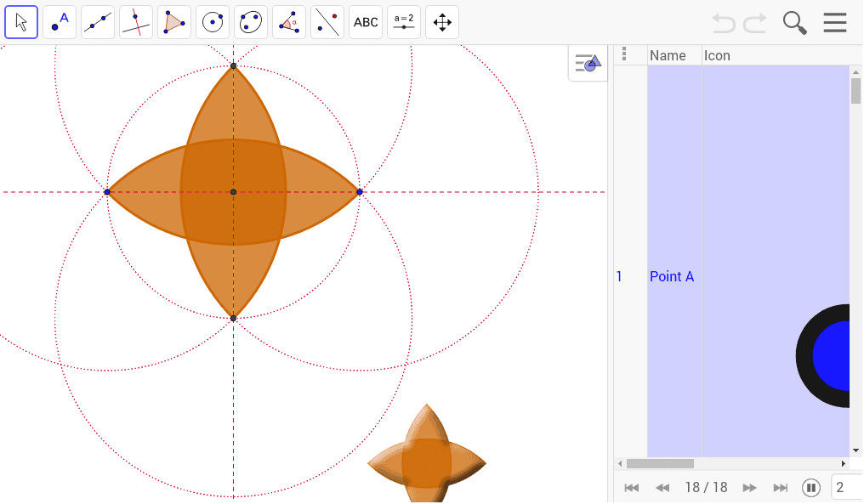
Task: Open construction protocol column options dots
Action: point(623,54)
